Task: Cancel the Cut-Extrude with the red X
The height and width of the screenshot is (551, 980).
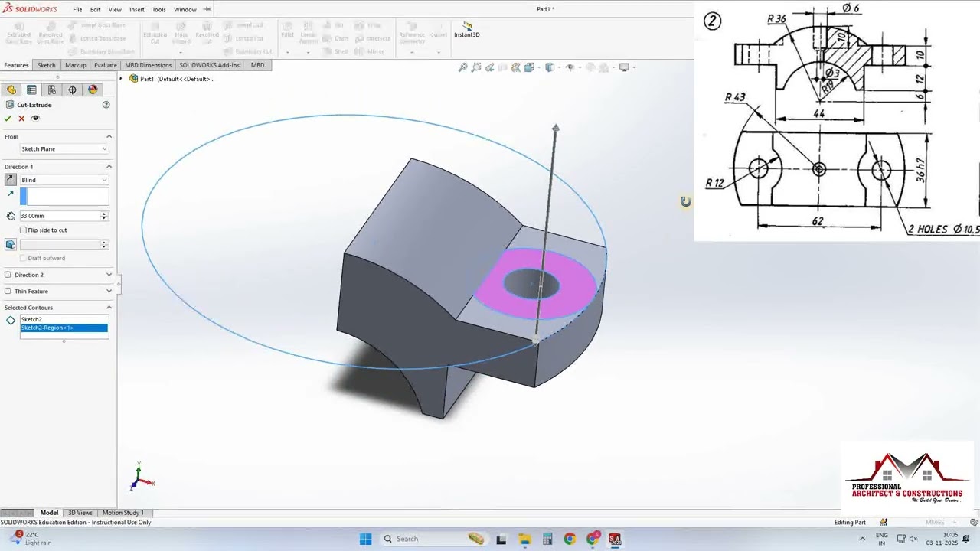Action: click(21, 119)
